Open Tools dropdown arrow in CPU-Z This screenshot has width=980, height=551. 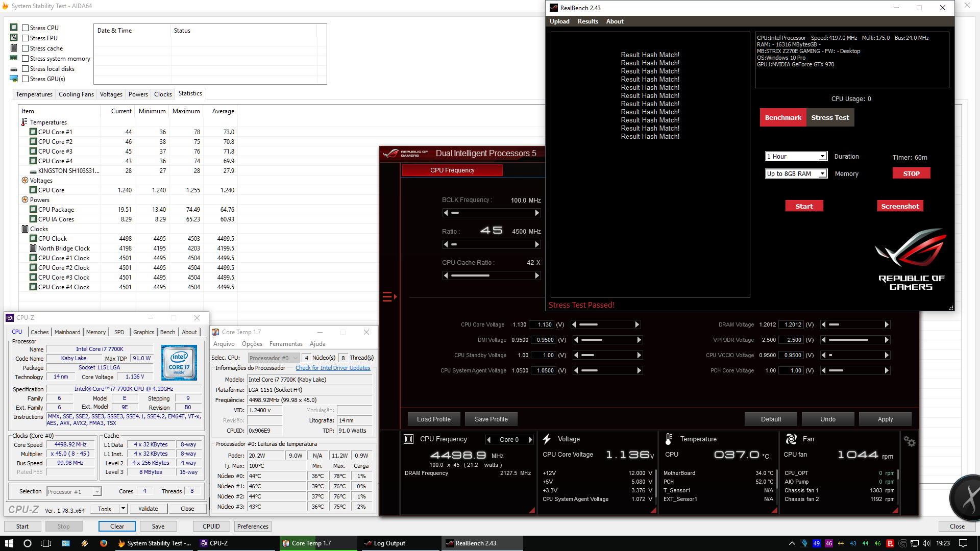(123, 509)
